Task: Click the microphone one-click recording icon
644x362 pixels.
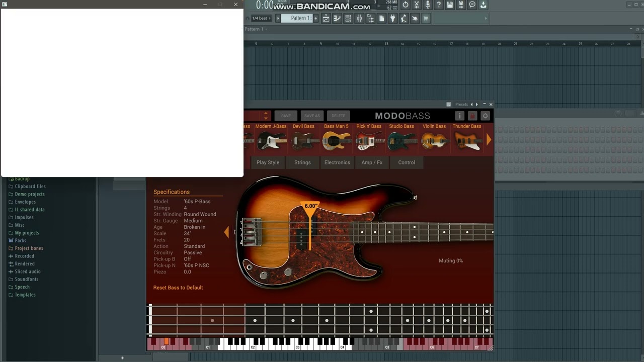Action: (x=428, y=5)
